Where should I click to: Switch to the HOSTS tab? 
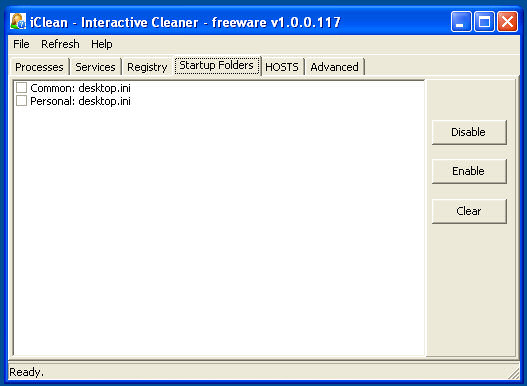[x=282, y=67]
